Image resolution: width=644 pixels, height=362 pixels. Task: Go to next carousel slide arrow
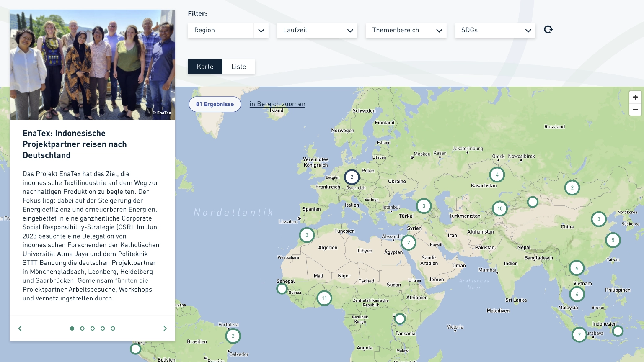165,329
